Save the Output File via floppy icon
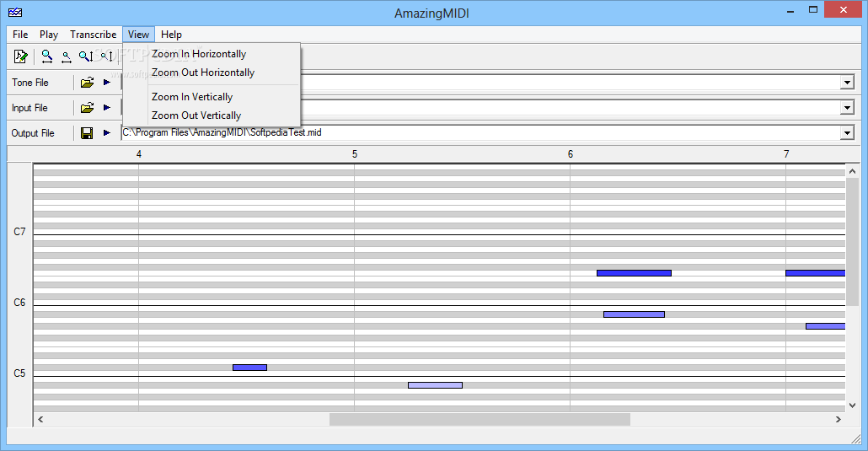The height and width of the screenshot is (451, 868). [87, 133]
